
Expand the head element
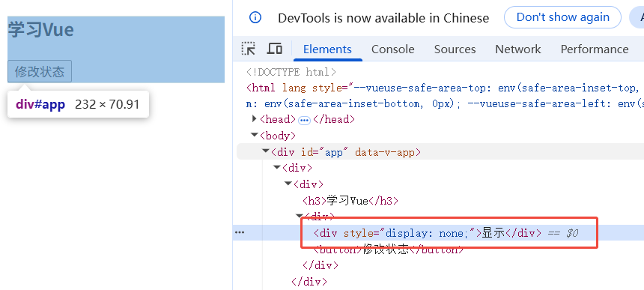pos(255,119)
